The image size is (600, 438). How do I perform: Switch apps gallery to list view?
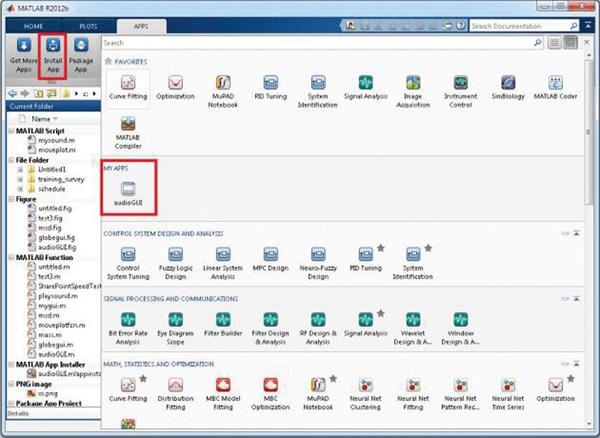point(554,42)
